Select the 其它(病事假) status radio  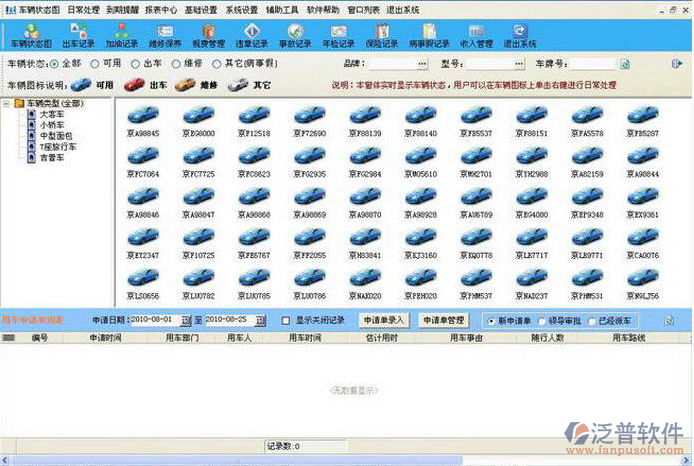pos(216,64)
